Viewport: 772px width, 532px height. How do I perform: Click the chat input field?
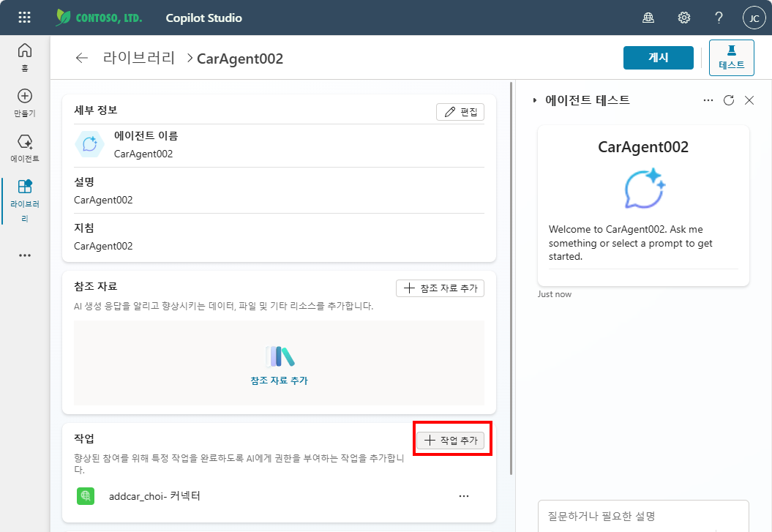point(643,516)
